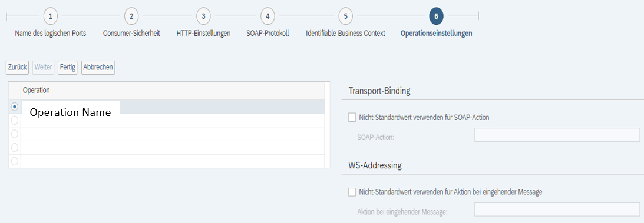Click the SOAP-Action input field
Screen dimensions: 644x223
[x=557, y=135]
